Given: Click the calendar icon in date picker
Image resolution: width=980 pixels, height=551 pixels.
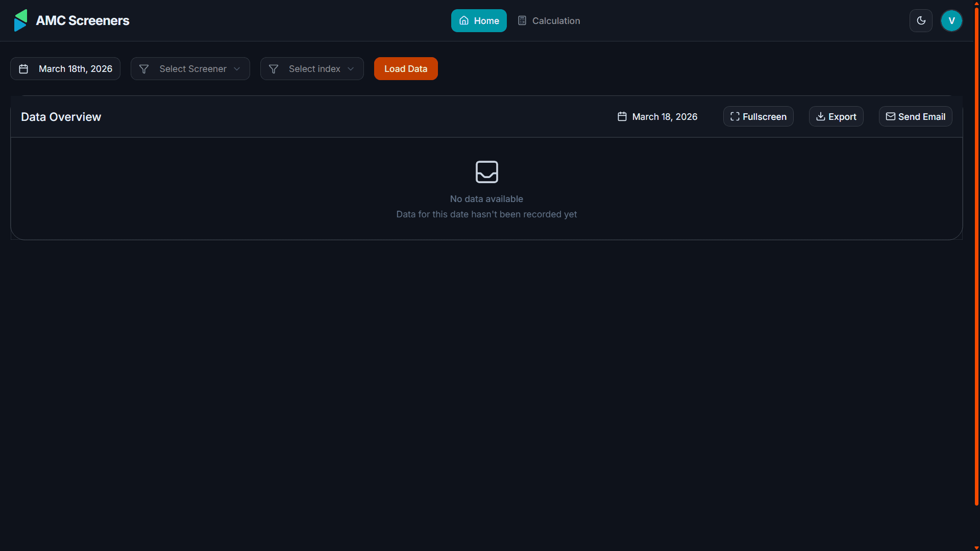Looking at the screenshot, I should pyautogui.click(x=23, y=69).
